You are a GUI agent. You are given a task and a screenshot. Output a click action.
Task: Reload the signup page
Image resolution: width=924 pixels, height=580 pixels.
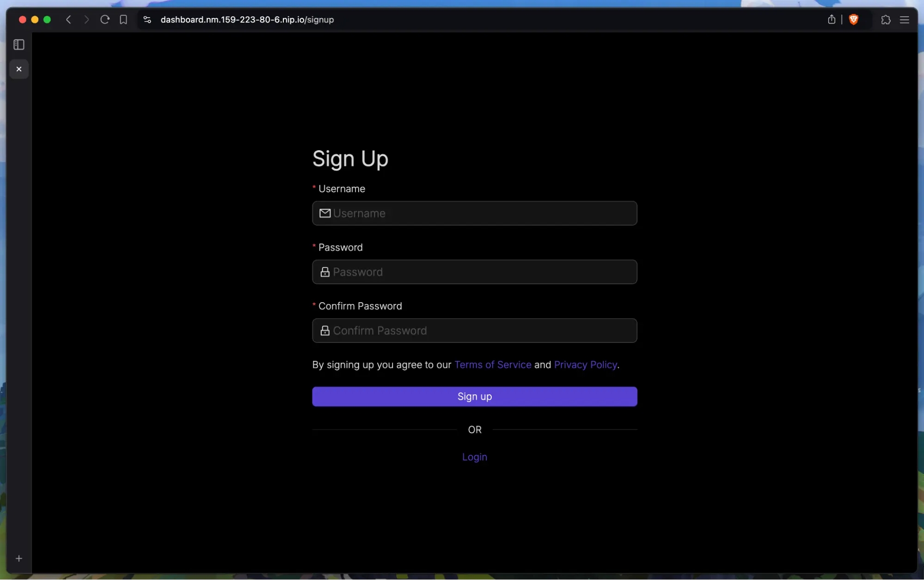pos(105,19)
